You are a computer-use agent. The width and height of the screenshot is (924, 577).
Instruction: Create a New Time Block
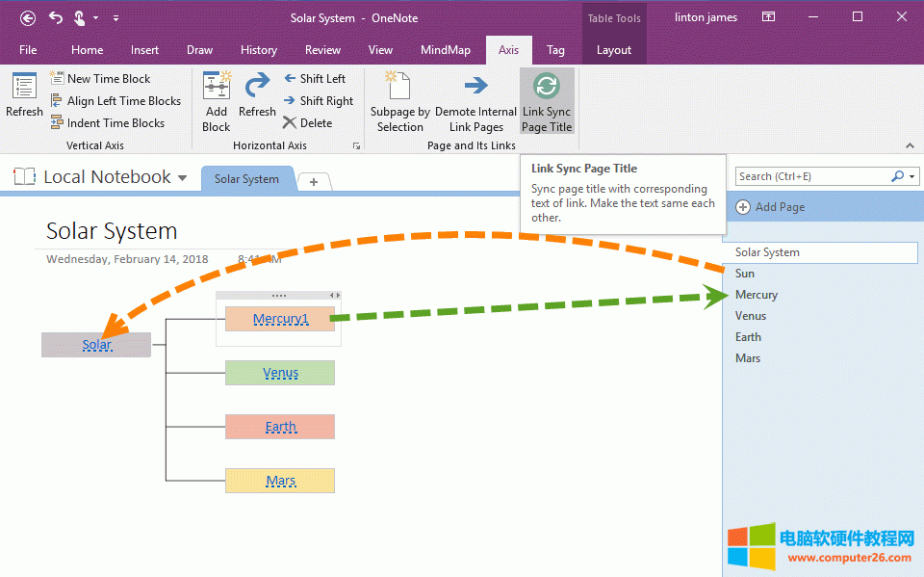click(x=103, y=78)
